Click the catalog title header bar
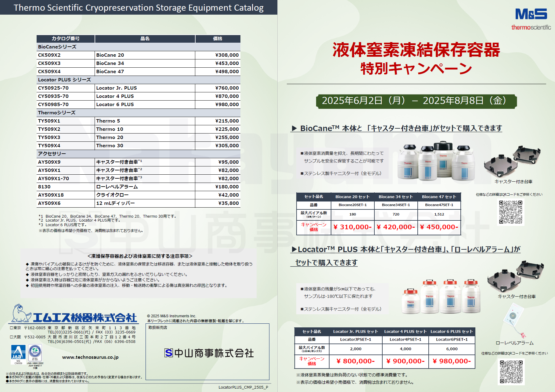 (x=139, y=7)
